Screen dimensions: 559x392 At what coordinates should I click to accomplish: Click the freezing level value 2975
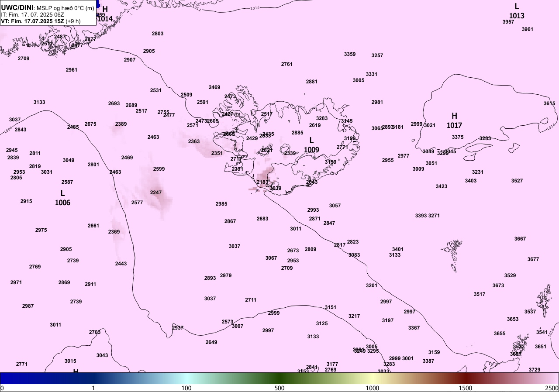point(41,230)
